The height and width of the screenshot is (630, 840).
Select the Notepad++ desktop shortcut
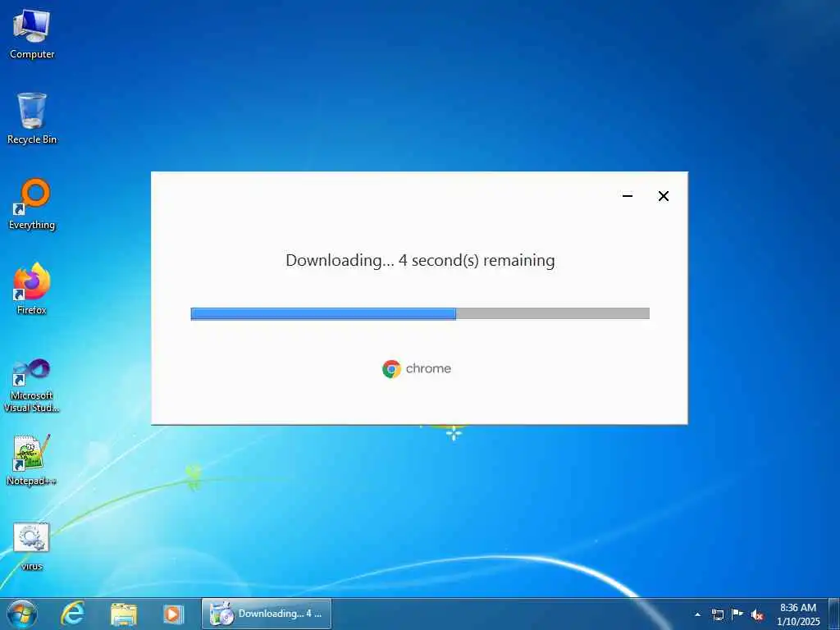click(32, 460)
